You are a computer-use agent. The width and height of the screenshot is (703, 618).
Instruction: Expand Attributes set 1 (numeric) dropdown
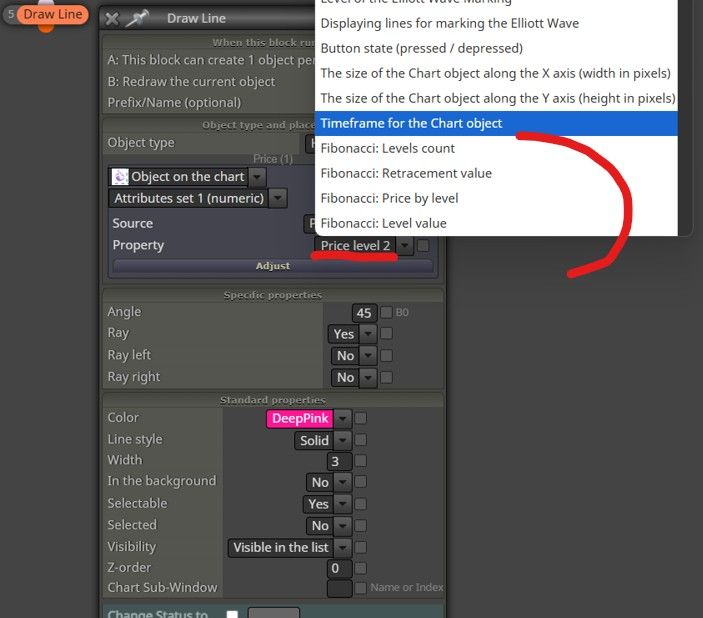pos(278,198)
